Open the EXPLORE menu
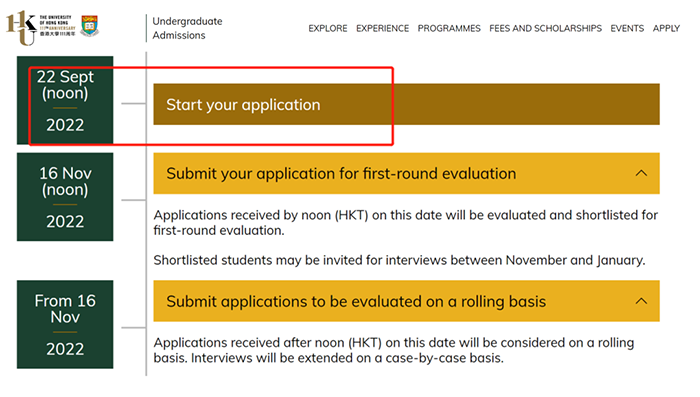The image size is (700, 397). click(x=328, y=28)
